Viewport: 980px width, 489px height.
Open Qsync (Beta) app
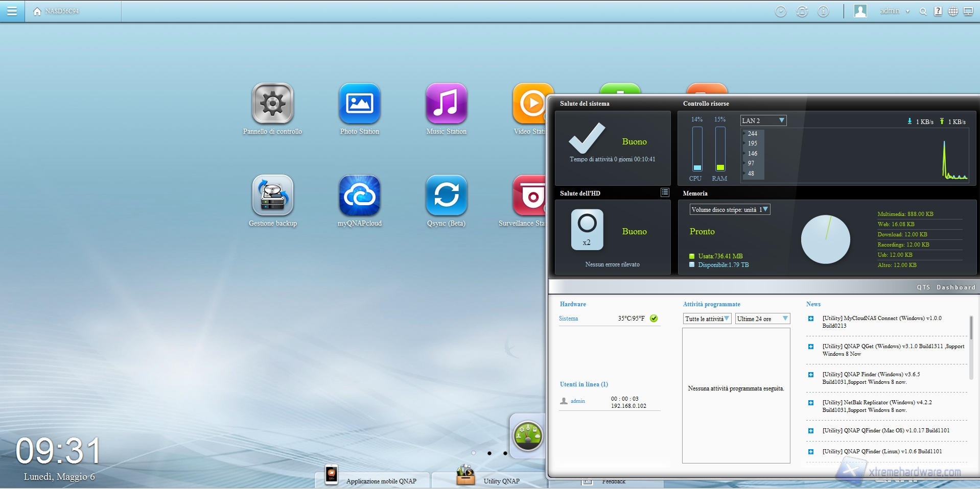click(446, 195)
